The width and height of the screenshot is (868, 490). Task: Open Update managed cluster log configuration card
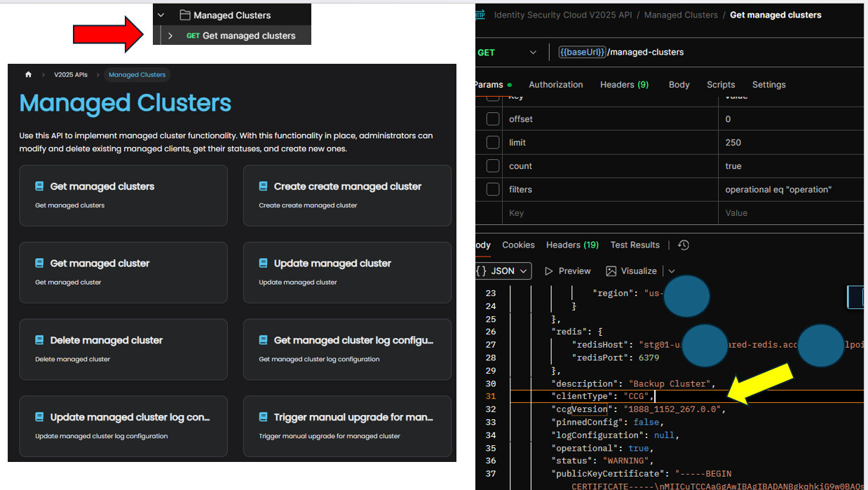[123, 426]
